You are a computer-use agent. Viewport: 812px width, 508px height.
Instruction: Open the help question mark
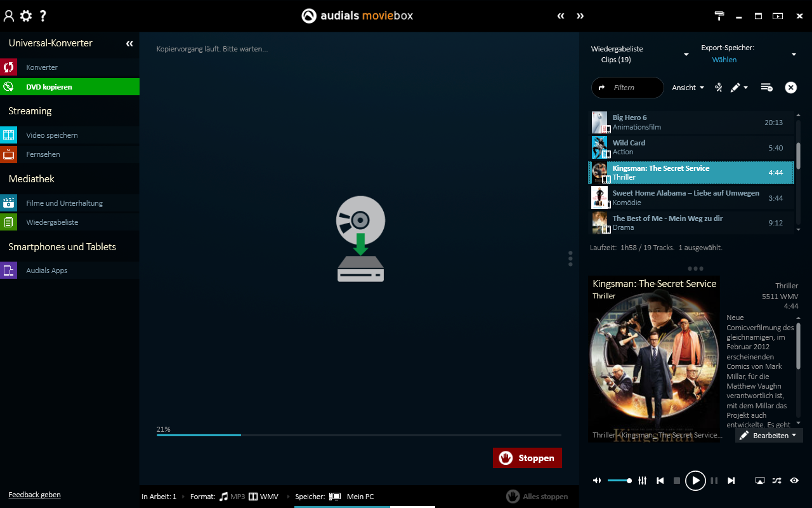[x=43, y=16]
